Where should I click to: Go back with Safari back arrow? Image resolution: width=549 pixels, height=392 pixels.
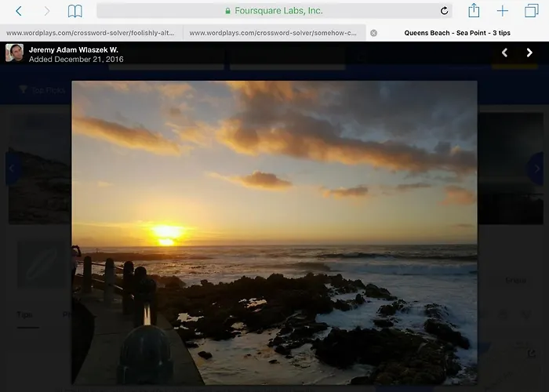(x=19, y=11)
